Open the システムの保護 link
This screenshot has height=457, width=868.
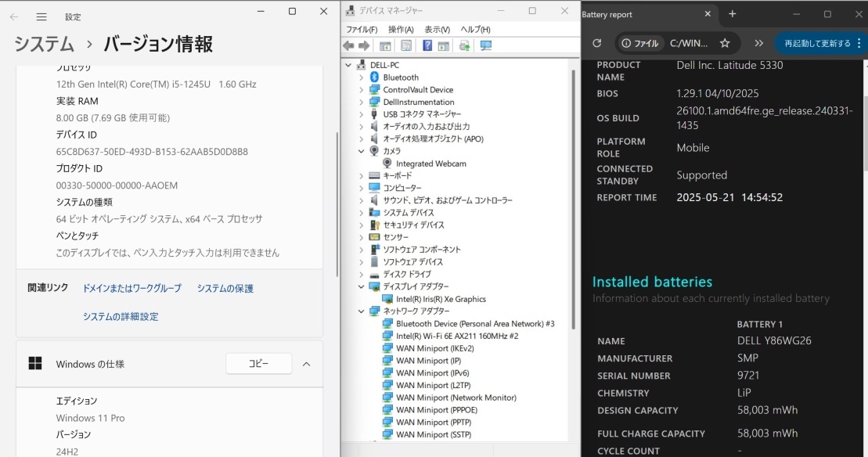click(x=225, y=288)
